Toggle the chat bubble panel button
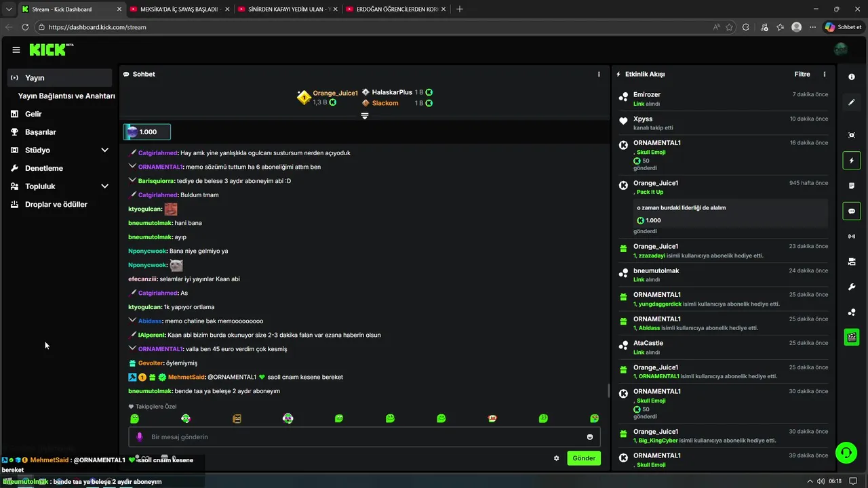868x488 pixels. click(x=852, y=211)
